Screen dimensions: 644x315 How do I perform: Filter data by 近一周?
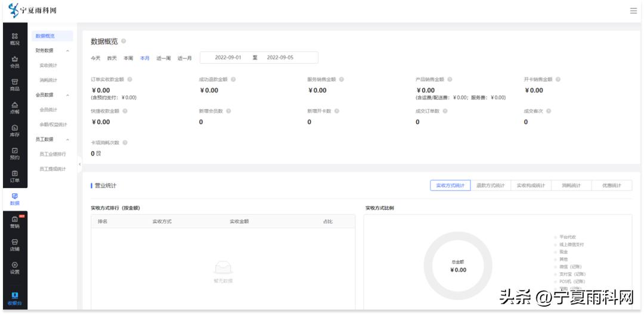coord(163,58)
